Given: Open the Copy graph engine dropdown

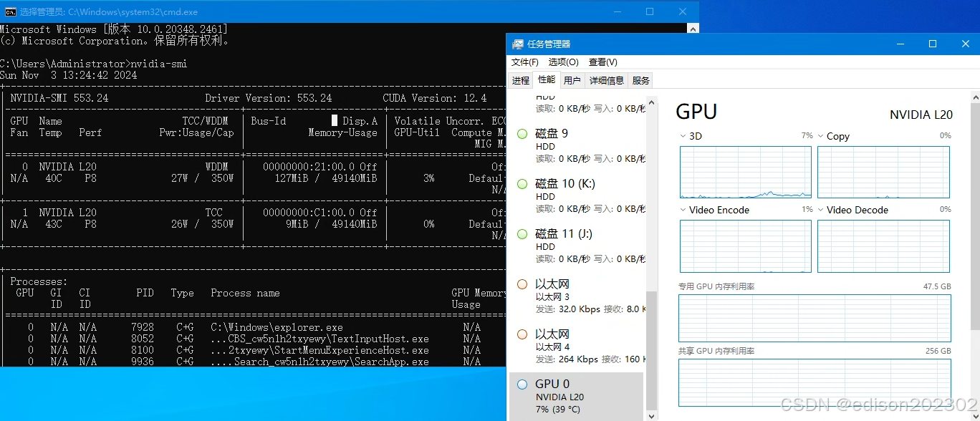Looking at the screenshot, I should coord(820,136).
